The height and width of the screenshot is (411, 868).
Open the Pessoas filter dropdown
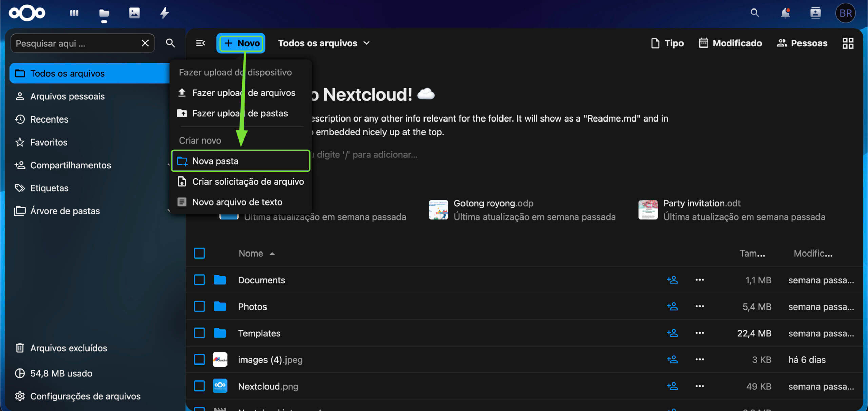pos(802,43)
